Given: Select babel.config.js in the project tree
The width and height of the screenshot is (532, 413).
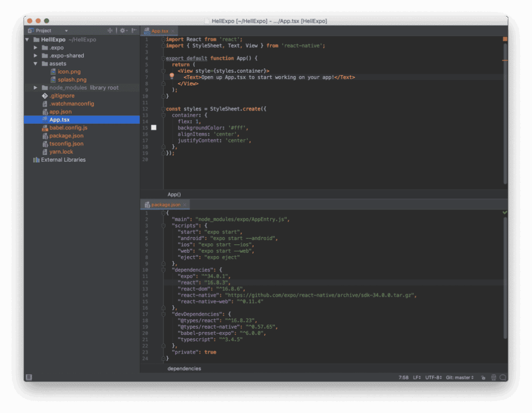Looking at the screenshot, I should tap(68, 128).
